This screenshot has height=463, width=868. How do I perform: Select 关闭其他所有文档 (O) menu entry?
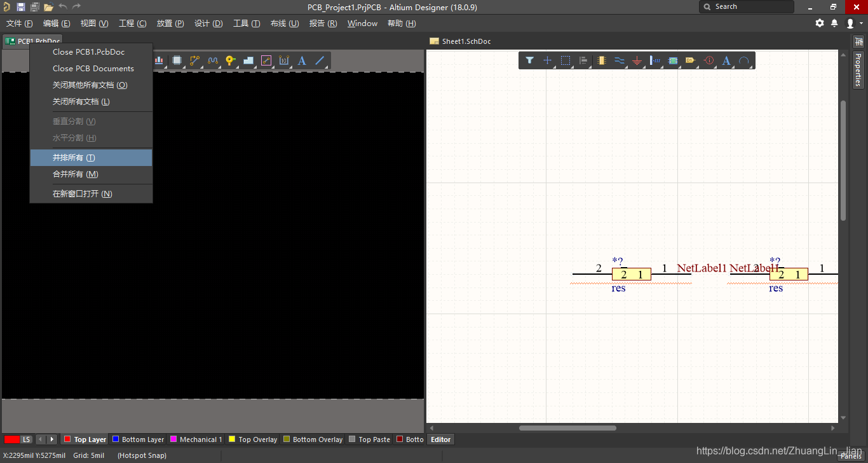pos(92,85)
